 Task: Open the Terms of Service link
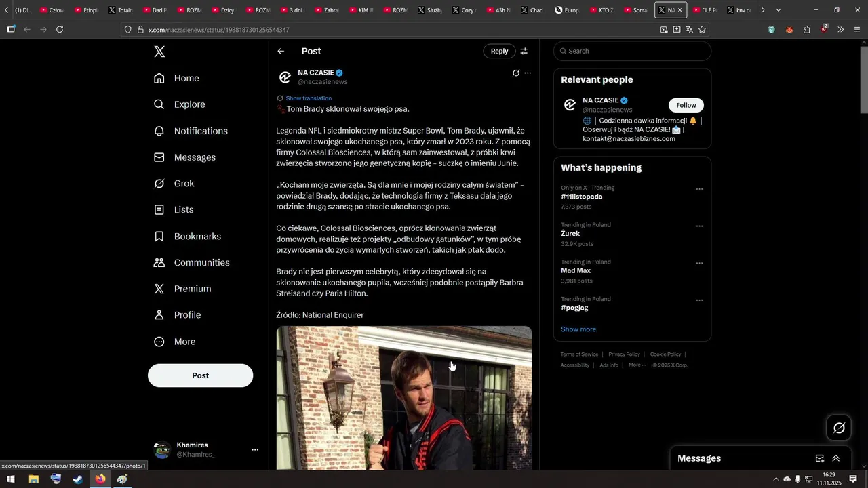(579, 354)
